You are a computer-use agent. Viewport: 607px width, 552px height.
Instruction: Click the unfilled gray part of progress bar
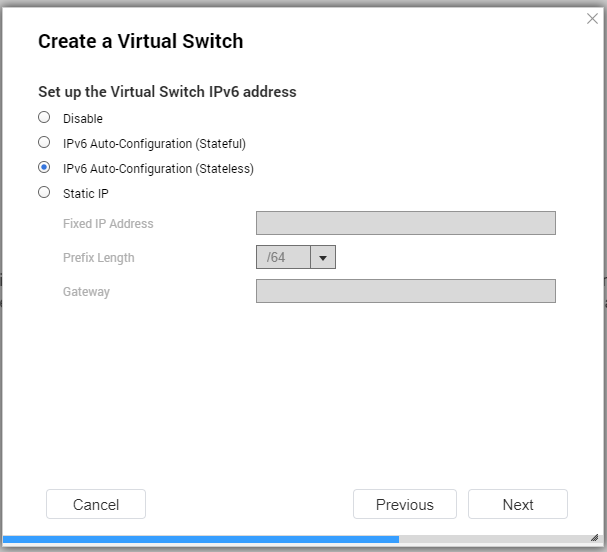[494, 539]
